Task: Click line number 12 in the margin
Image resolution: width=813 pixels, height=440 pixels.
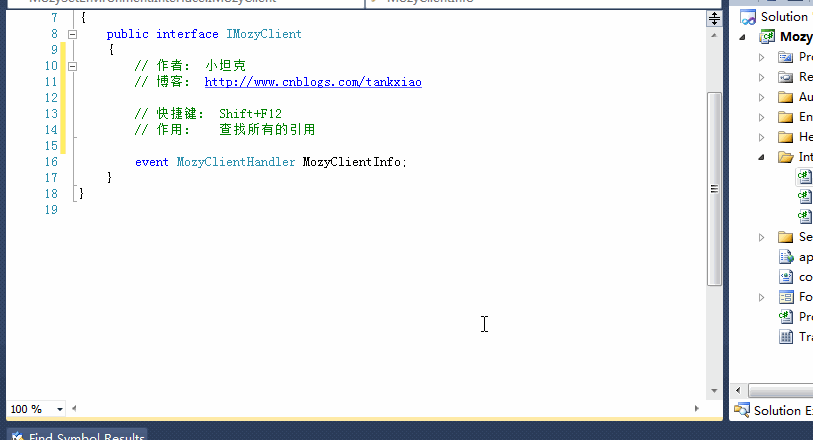Action: (x=51, y=98)
